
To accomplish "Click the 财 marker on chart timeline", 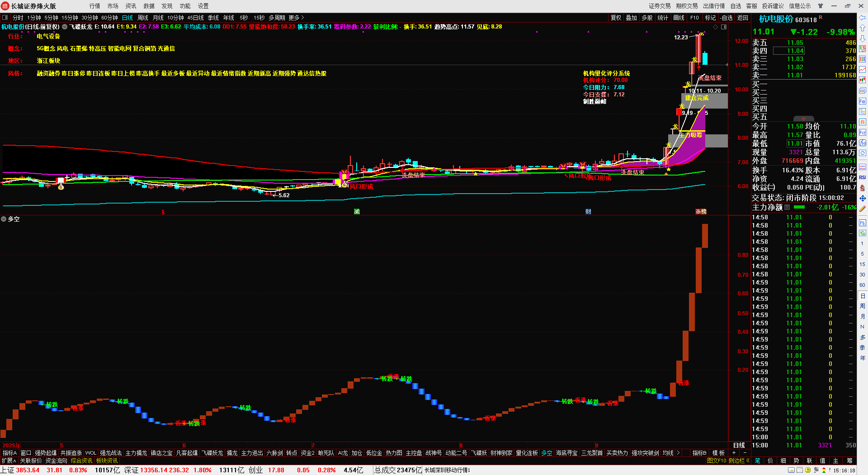I will coord(588,211).
